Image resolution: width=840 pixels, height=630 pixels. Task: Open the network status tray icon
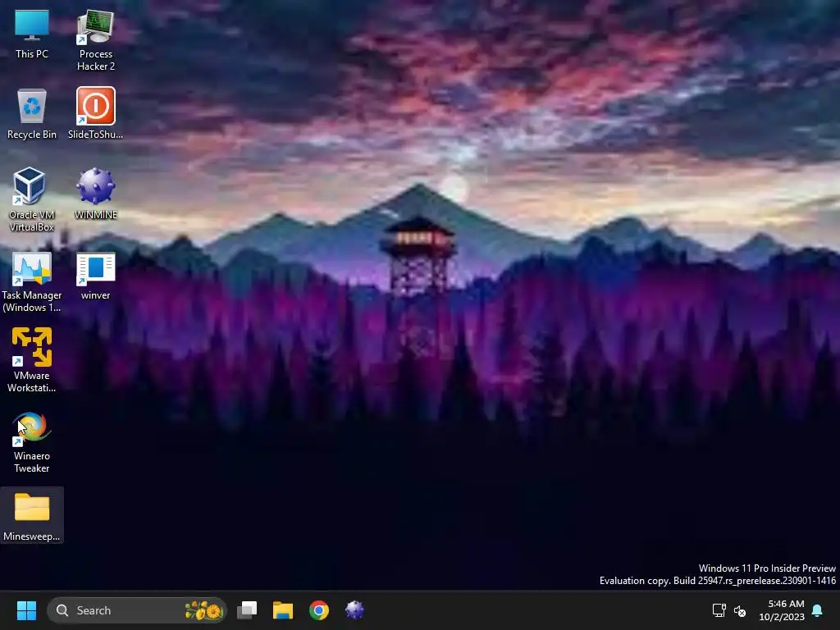click(719, 610)
